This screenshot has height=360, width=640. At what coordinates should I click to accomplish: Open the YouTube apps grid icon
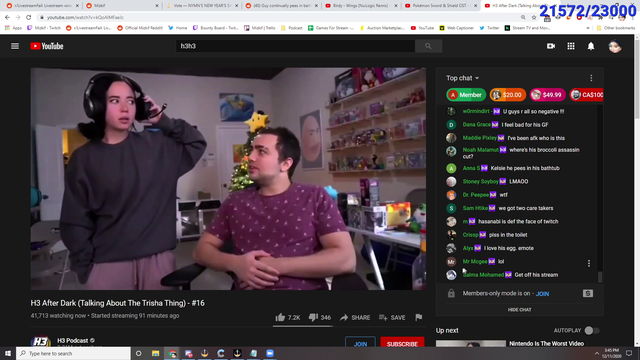571,46
